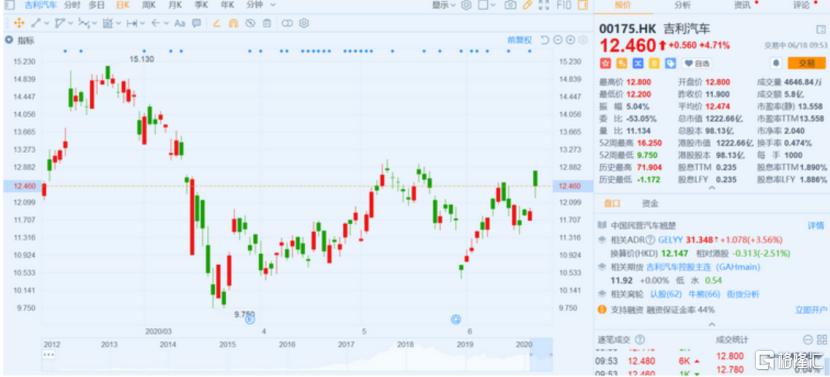Screen dimensions: 830x377
Task: Take a chart screenshot with camera icon
Action: pos(510,5)
